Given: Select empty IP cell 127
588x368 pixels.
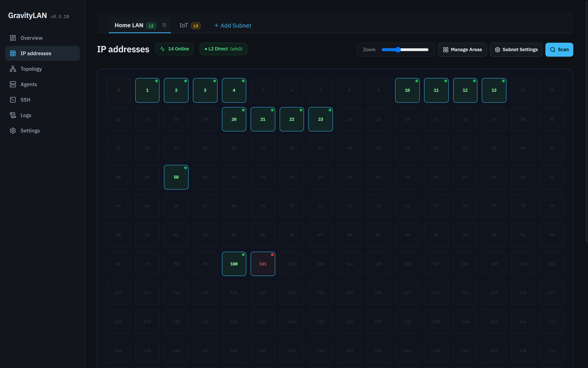Looking at the screenshot, I should coord(552,293).
